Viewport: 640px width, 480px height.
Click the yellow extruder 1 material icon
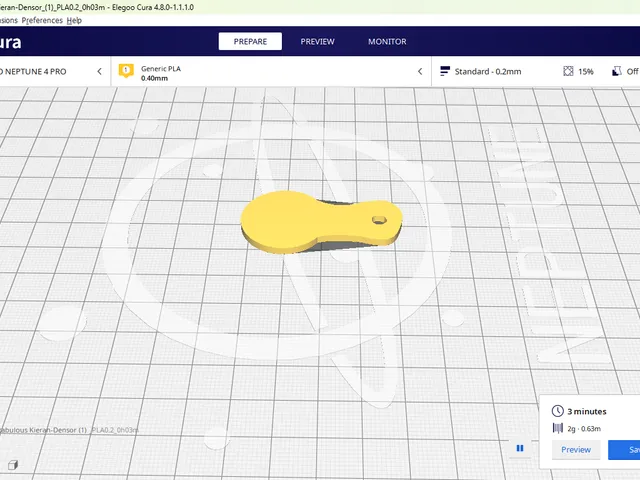126,71
